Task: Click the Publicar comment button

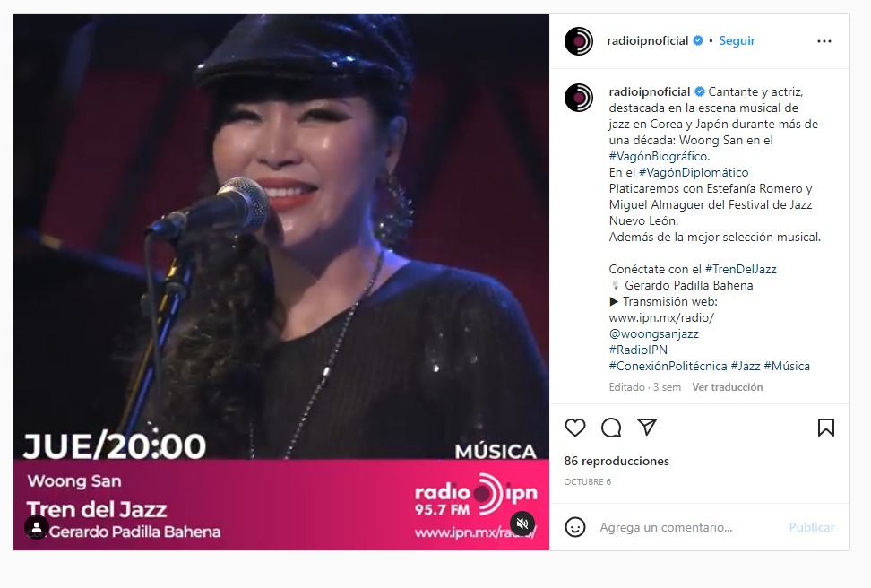Action: coord(812,527)
